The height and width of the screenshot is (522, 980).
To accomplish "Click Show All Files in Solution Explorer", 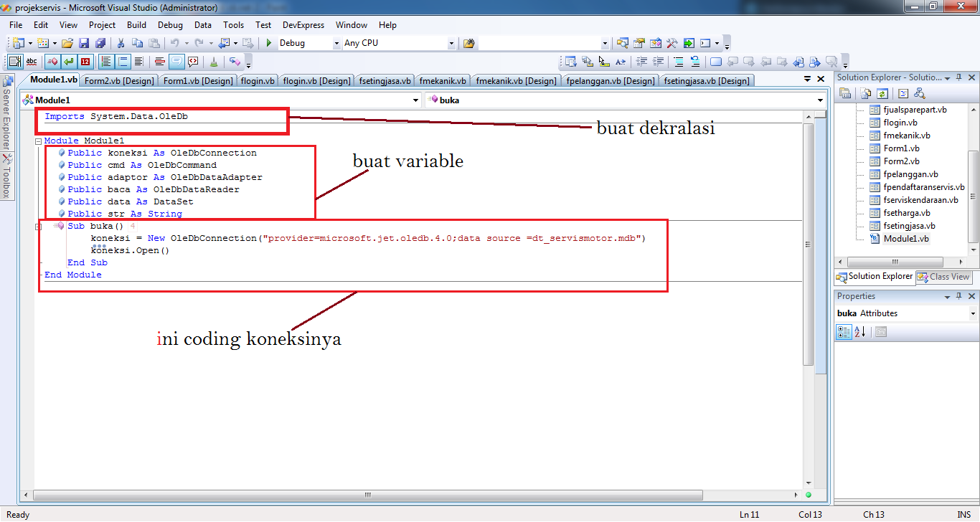I will tap(865, 93).
